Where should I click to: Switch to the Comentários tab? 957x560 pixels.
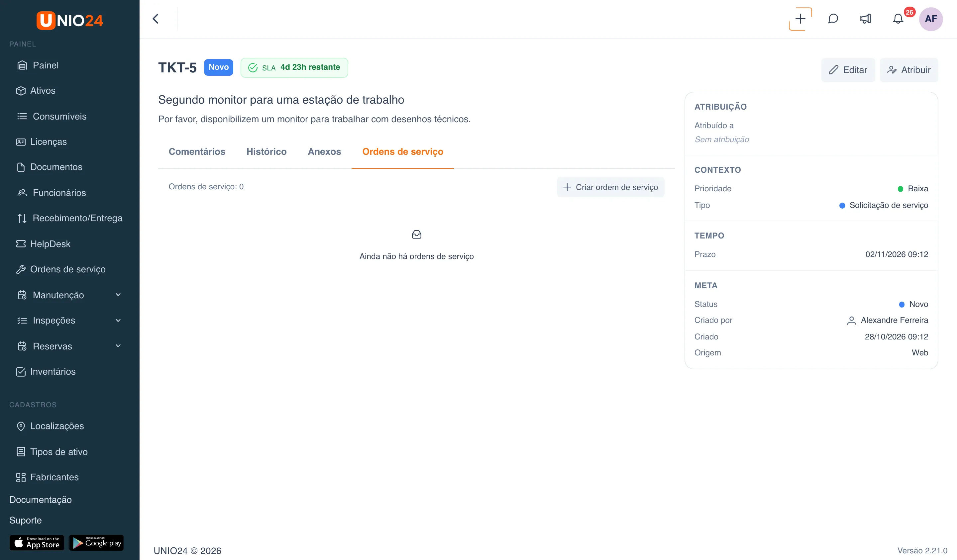click(x=197, y=151)
